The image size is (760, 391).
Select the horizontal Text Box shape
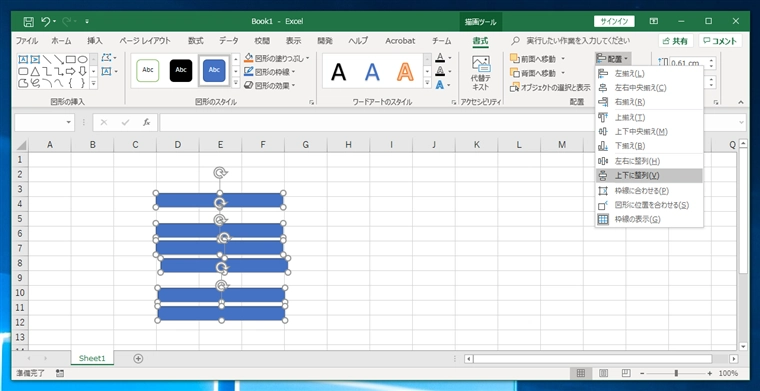(23, 60)
